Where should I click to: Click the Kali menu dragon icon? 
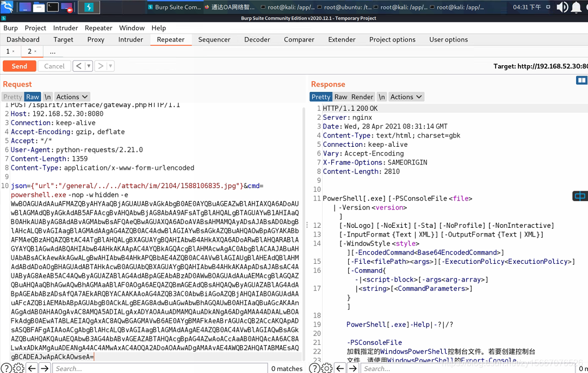click(x=7, y=7)
